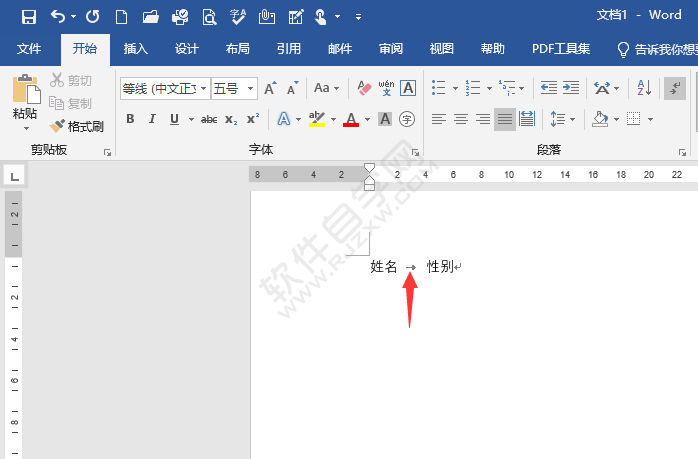The image size is (698, 459).
Task: Toggle superscript formatting
Action: click(253, 119)
